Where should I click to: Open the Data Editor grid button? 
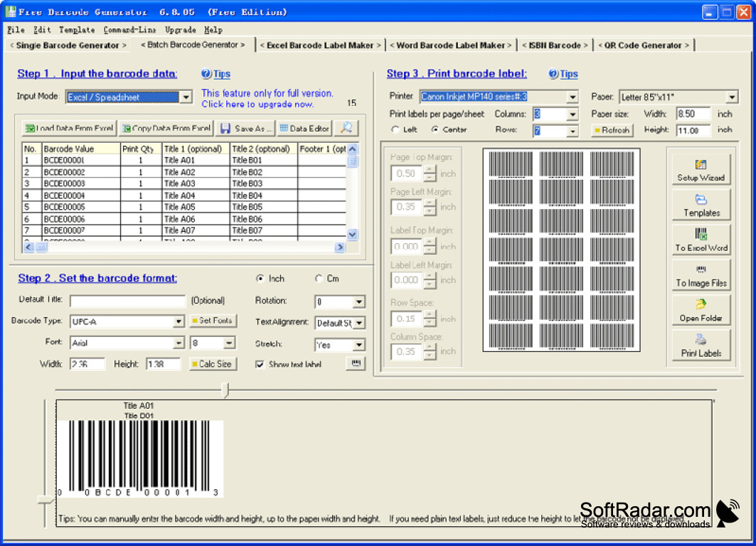(x=304, y=128)
